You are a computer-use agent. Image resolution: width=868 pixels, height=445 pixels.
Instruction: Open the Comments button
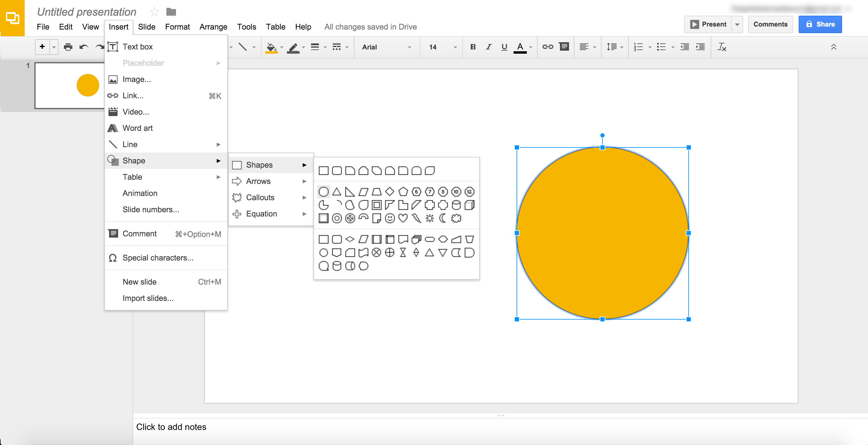coord(770,24)
